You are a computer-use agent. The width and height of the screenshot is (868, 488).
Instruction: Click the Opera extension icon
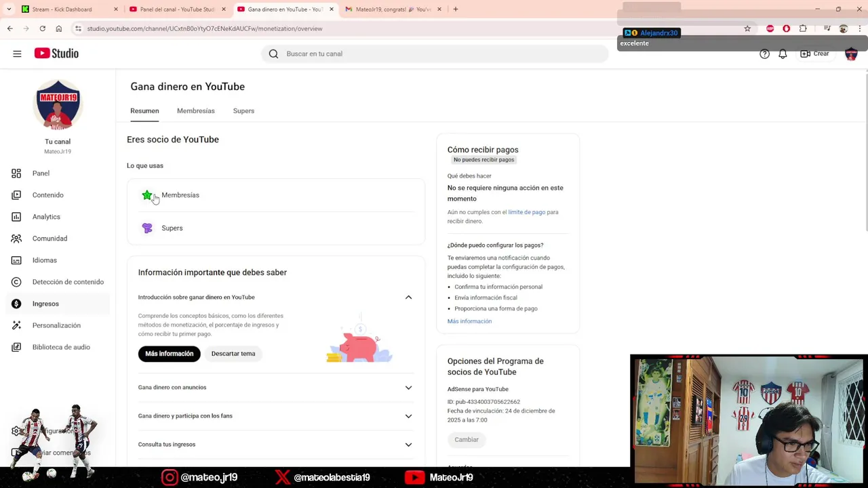786,28
